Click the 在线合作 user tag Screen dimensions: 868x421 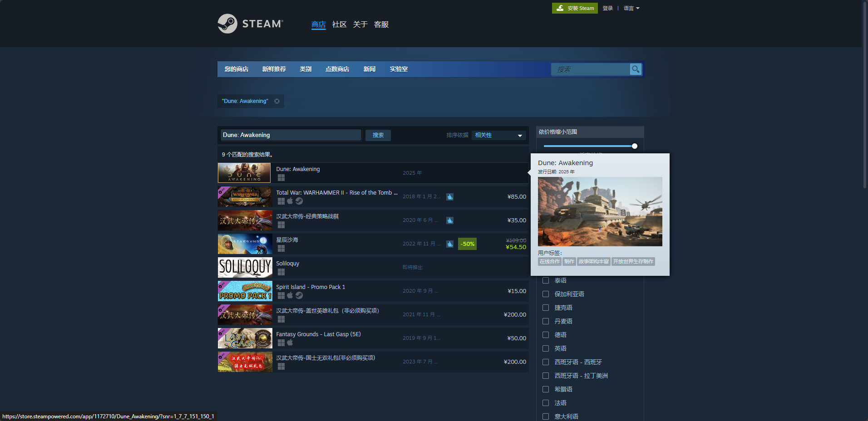click(550, 261)
